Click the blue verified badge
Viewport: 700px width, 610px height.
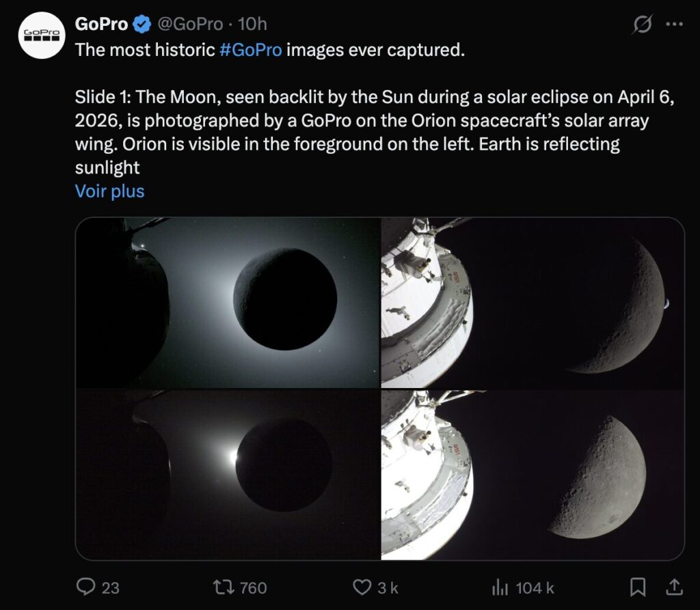coord(142,25)
